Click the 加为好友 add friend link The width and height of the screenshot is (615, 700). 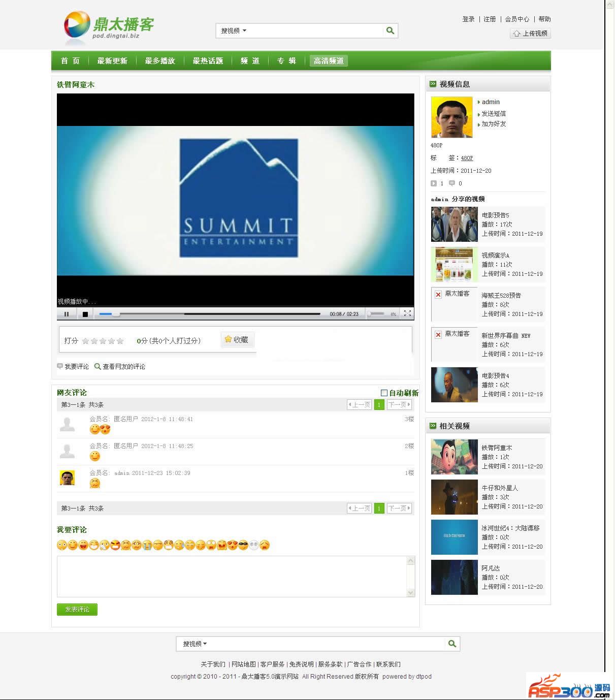pos(494,124)
